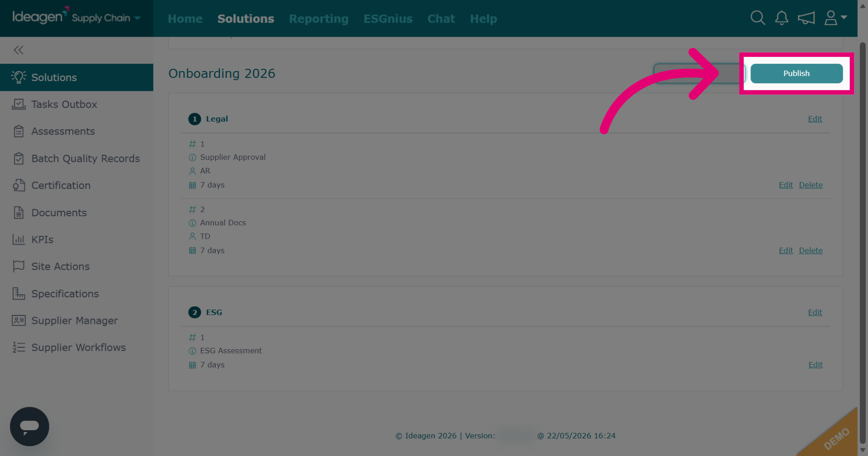The height and width of the screenshot is (456, 868).
Task: Edit the Annual Docs step
Action: tap(786, 251)
